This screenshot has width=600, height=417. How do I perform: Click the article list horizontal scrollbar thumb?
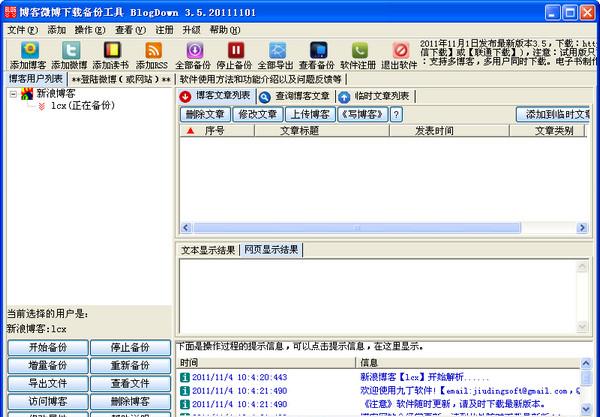357,228
